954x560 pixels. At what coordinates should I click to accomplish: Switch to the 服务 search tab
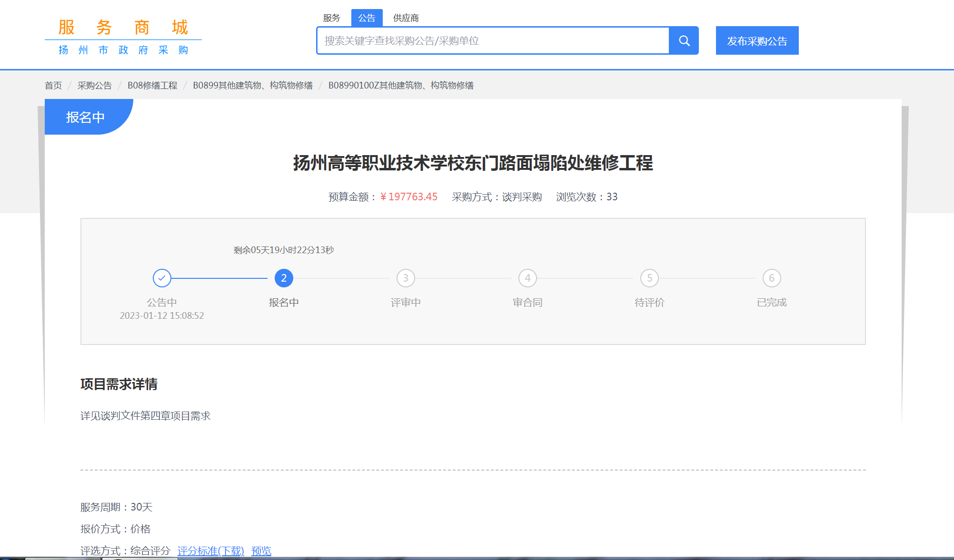(331, 18)
